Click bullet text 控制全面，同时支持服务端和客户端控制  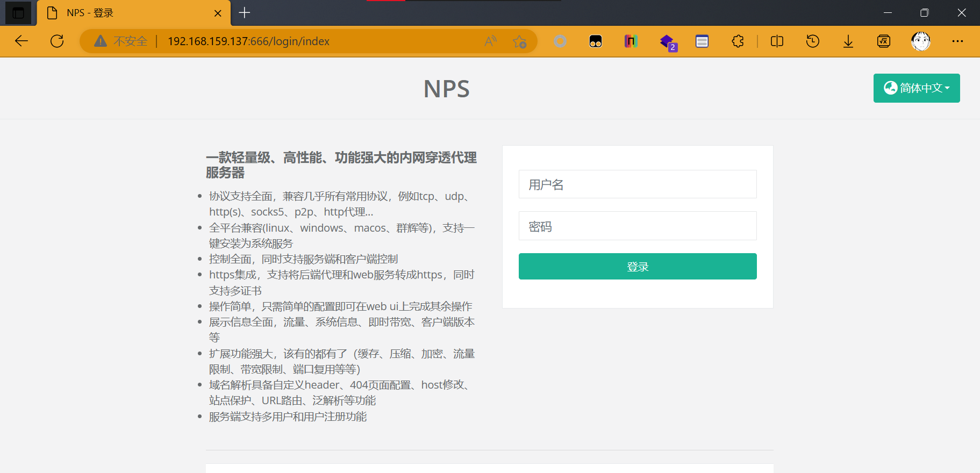(x=304, y=259)
